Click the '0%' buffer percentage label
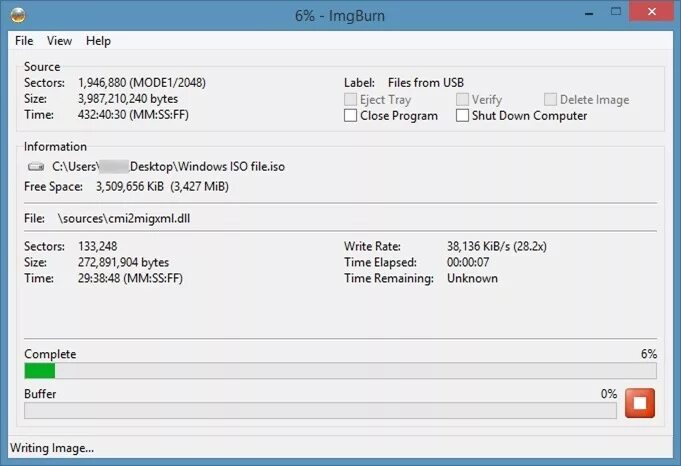681x466 pixels. 609,394
